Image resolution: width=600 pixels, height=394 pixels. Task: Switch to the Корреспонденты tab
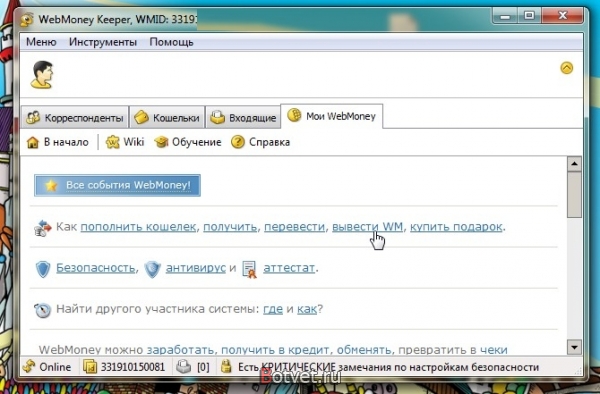(75, 117)
